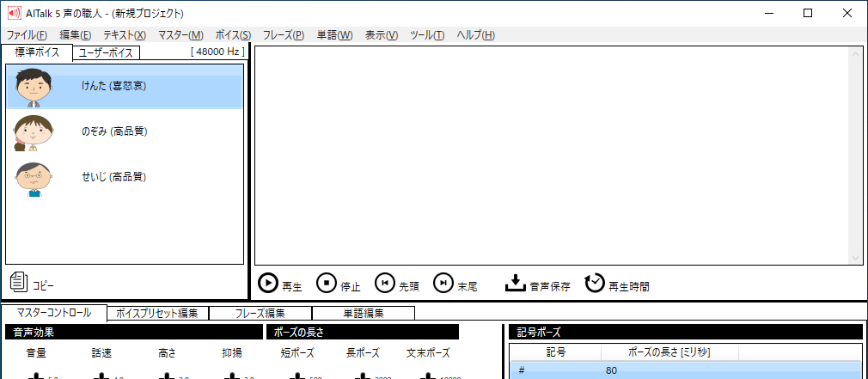Image resolution: width=868 pixels, height=379 pixels.
Task: Select the けんた avatar image
Action: coord(34,87)
